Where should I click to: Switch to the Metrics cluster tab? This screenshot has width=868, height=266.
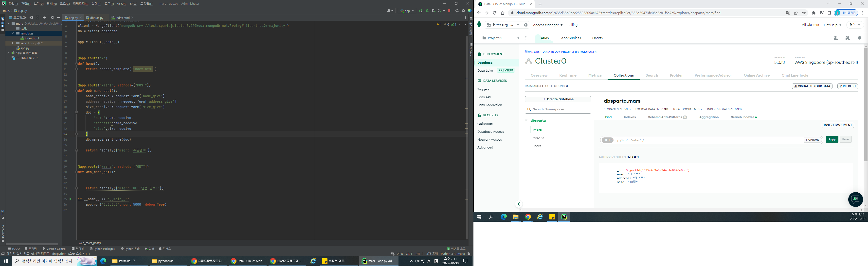(595, 75)
